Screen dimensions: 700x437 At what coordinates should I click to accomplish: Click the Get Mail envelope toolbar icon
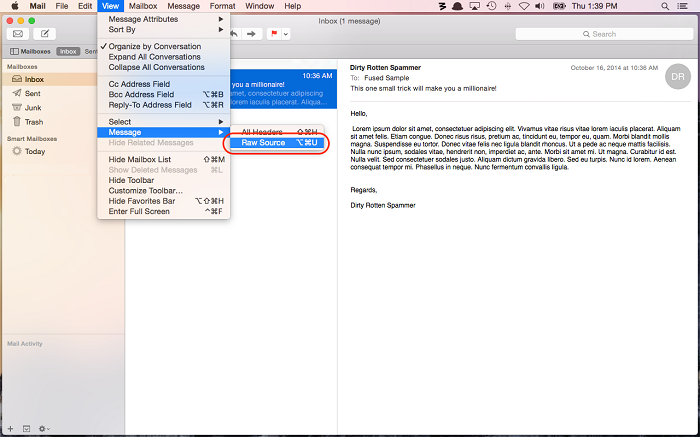[x=18, y=34]
